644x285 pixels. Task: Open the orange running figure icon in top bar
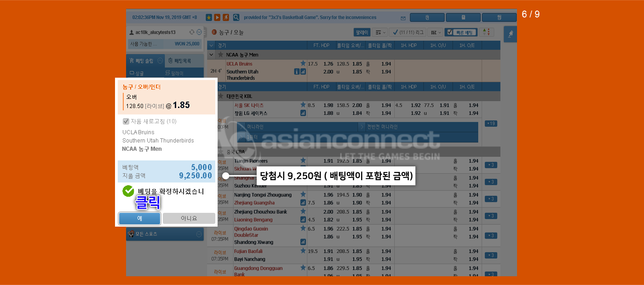225,17
